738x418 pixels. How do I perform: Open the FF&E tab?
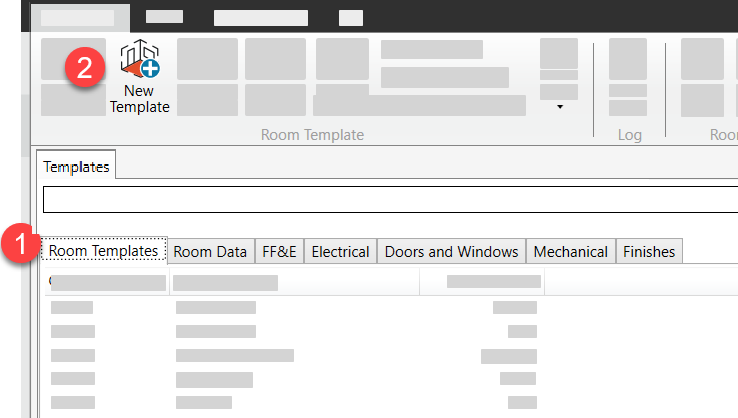point(279,251)
